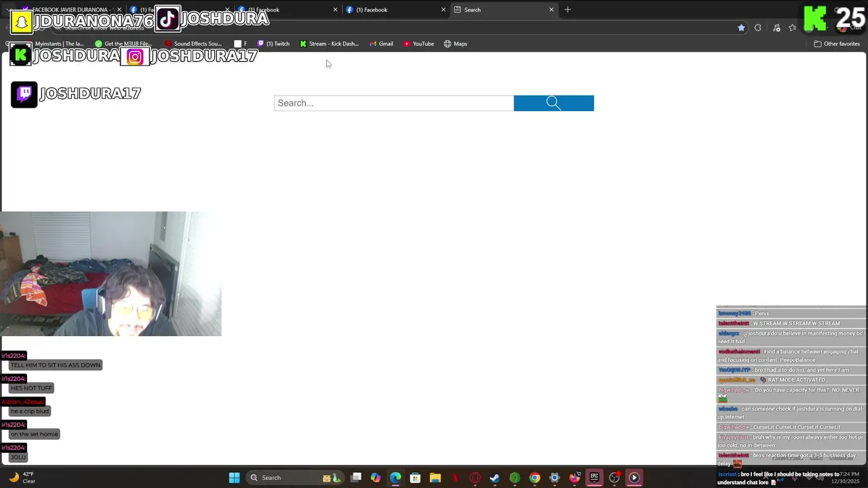The image size is (868, 488).
Task: Open the Windows Start menu
Action: (234, 478)
